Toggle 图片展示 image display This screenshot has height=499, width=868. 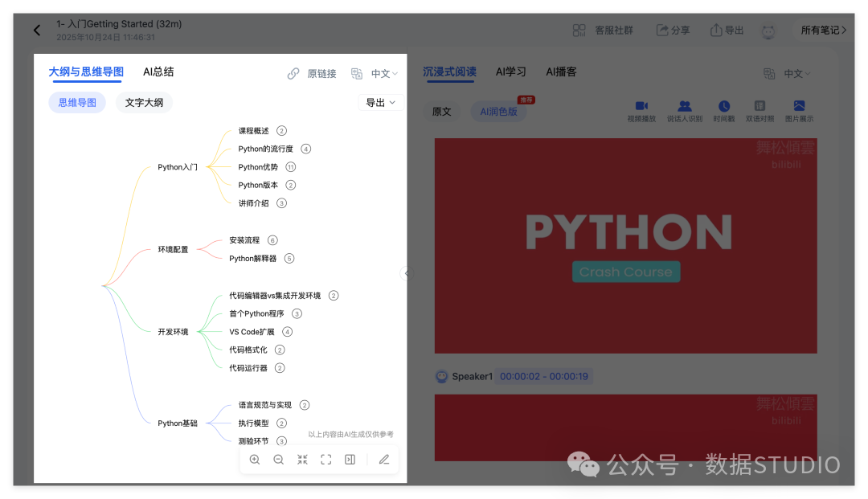tap(800, 111)
